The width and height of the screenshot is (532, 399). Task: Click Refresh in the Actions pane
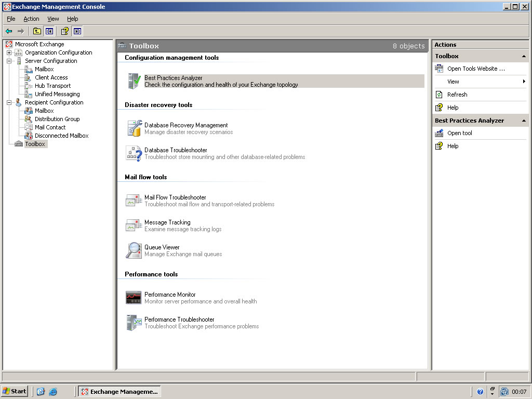point(457,95)
